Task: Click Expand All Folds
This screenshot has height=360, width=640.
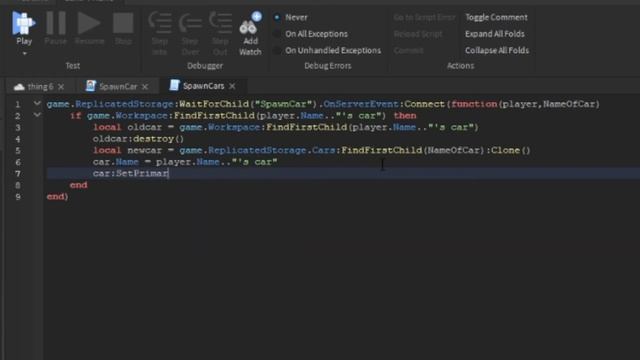Action: (495, 34)
